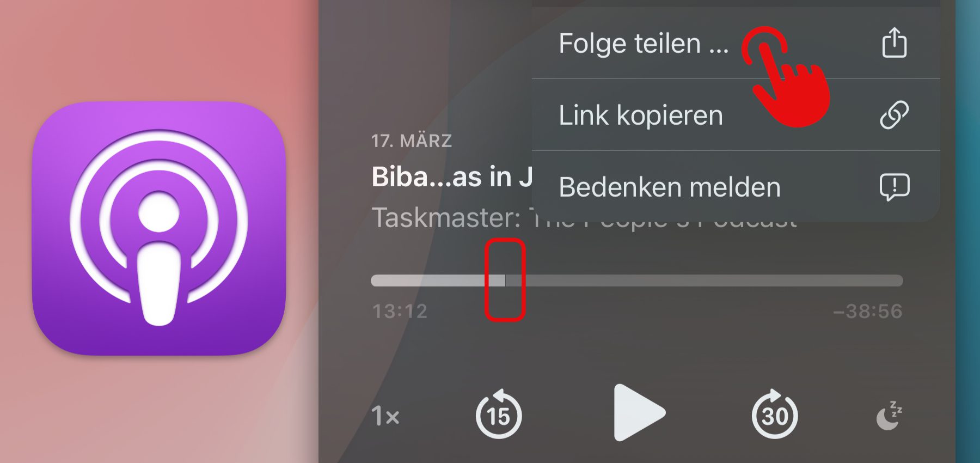Click the chain link icon
The height and width of the screenshot is (463, 980).
pyautogui.click(x=894, y=114)
